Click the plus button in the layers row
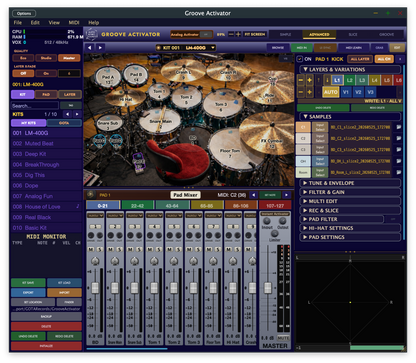416x363 pixels. pos(309,80)
